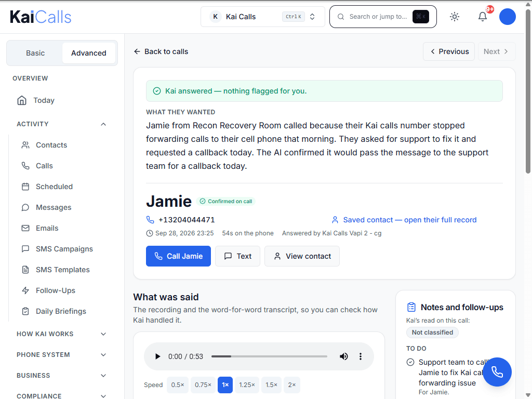Seek on the audio progress bar

click(x=270, y=356)
